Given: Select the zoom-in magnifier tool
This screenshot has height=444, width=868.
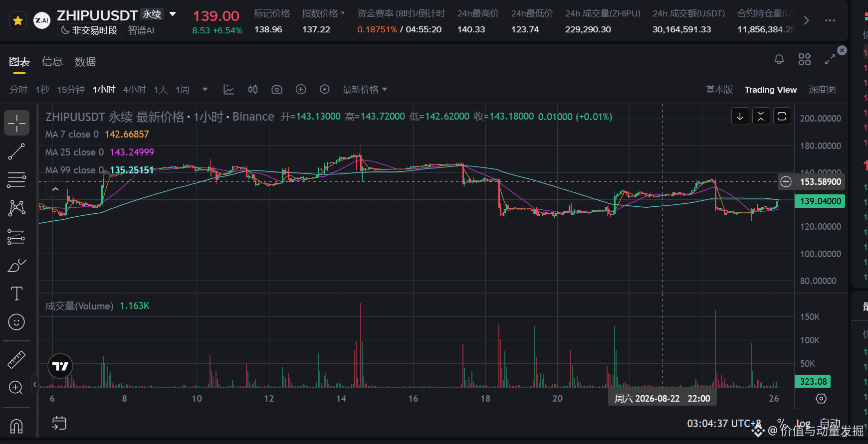Looking at the screenshot, I should (x=16, y=388).
